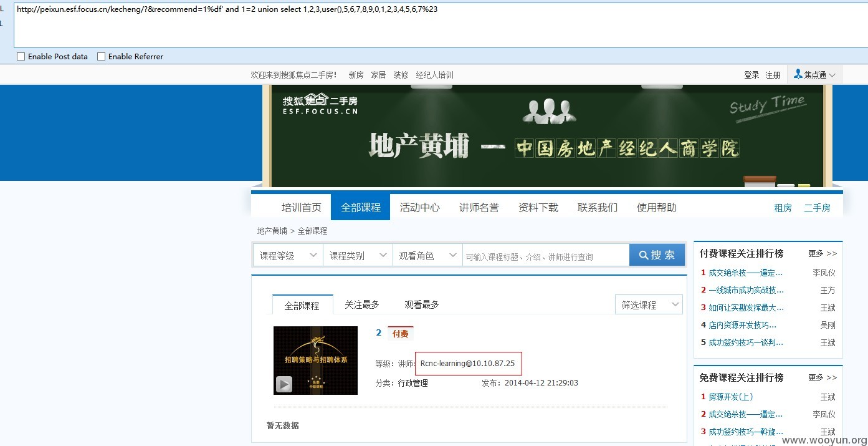Click the 地产黄埔 breadcrumb link
Image resolution: width=868 pixels, height=446 pixels.
coord(272,231)
